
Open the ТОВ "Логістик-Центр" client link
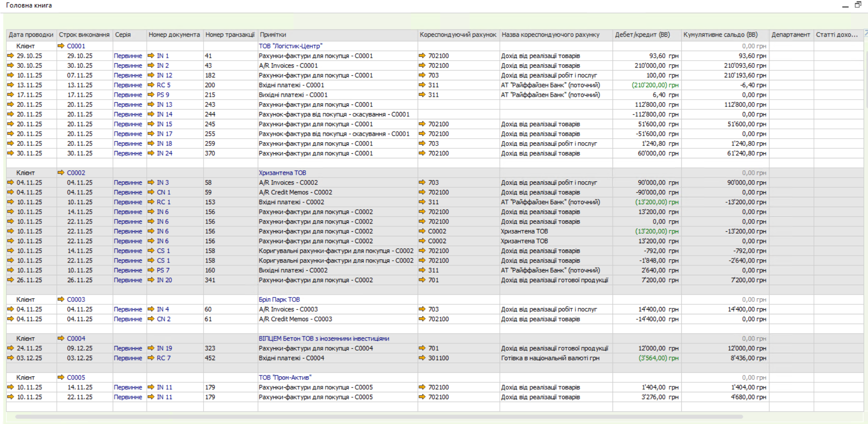tap(290, 46)
